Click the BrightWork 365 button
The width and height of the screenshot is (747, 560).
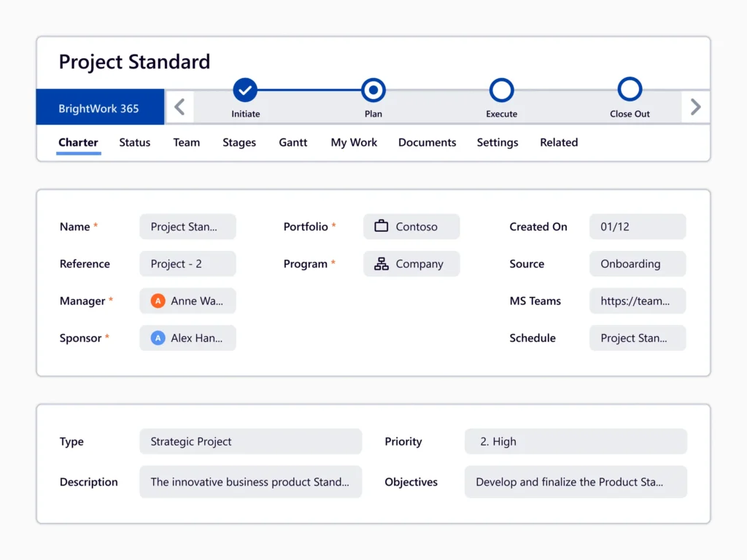pyautogui.click(x=100, y=106)
